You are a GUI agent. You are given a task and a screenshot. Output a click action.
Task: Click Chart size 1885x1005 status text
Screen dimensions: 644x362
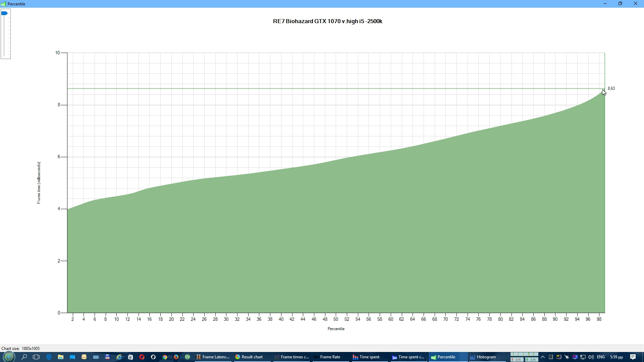click(x=20, y=349)
